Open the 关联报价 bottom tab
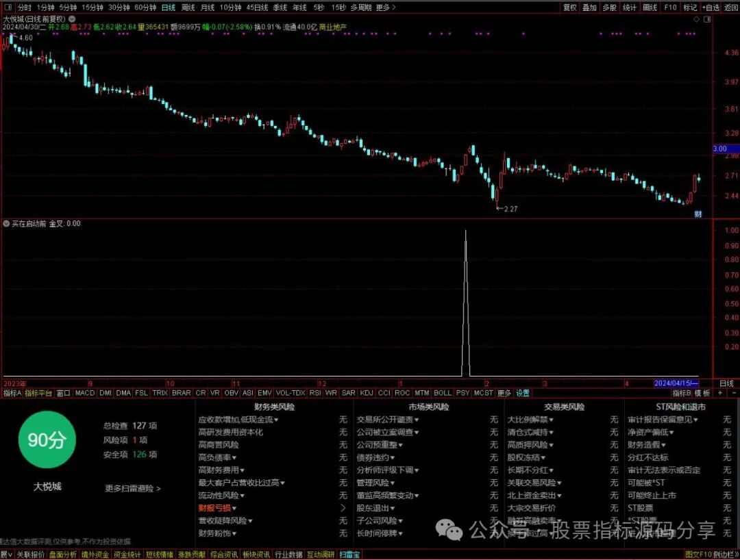Image resolution: width=740 pixels, height=560 pixels. (31, 555)
